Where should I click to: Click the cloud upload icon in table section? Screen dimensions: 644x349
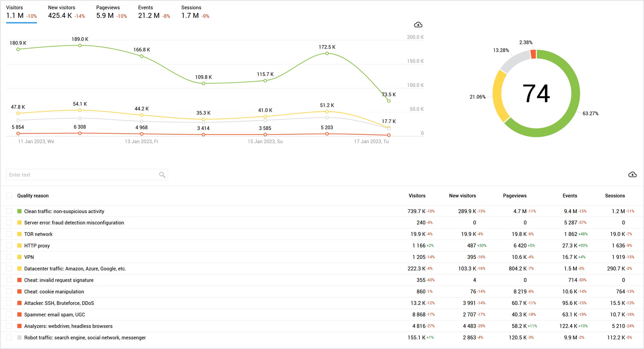tap(631, 175)
